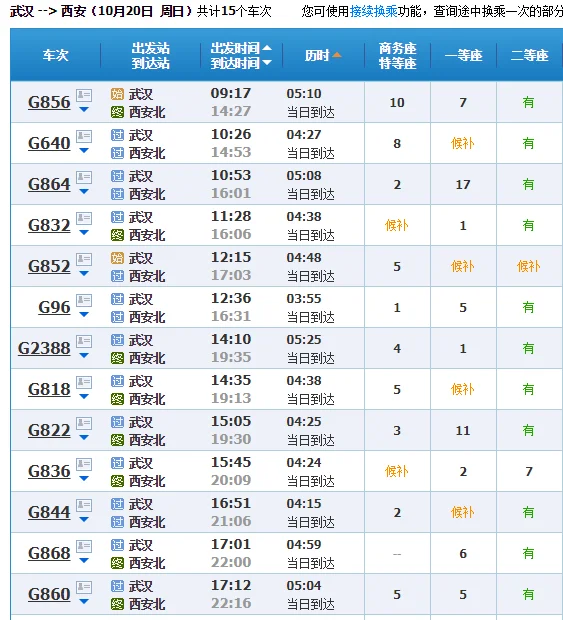Open ID card icon for train G832
Viewport: 563px width, 620px height.
(x=84, y=218)
